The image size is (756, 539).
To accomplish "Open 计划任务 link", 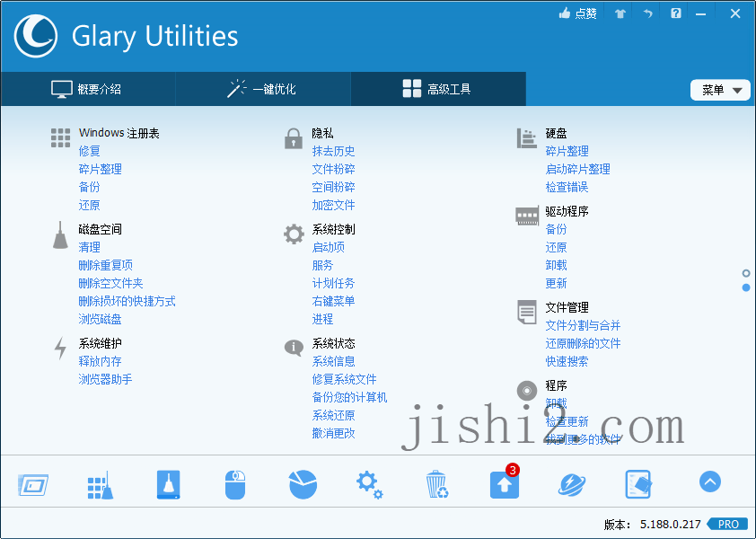I will tap(334, 283).
